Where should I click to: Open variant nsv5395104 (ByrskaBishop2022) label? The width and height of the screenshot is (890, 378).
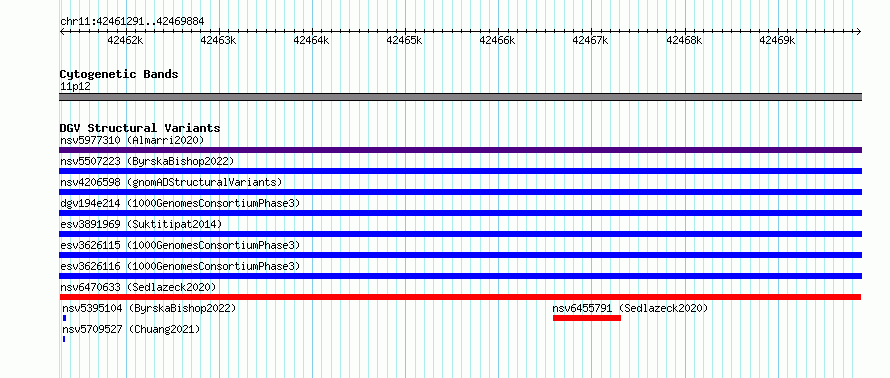click(x=149, y=308)
